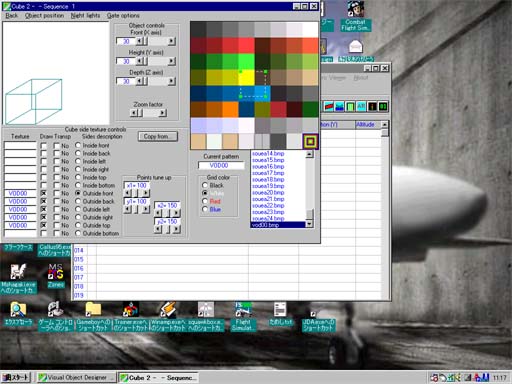Click the green toolbar icon in the background window

tap(350, 106)
